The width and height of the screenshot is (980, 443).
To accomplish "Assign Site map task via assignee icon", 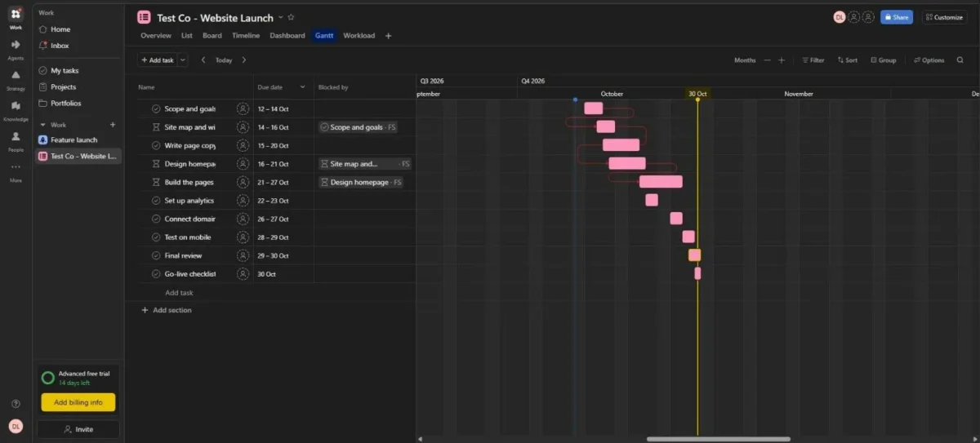I will pyautogui.click(x=243, y=127).
